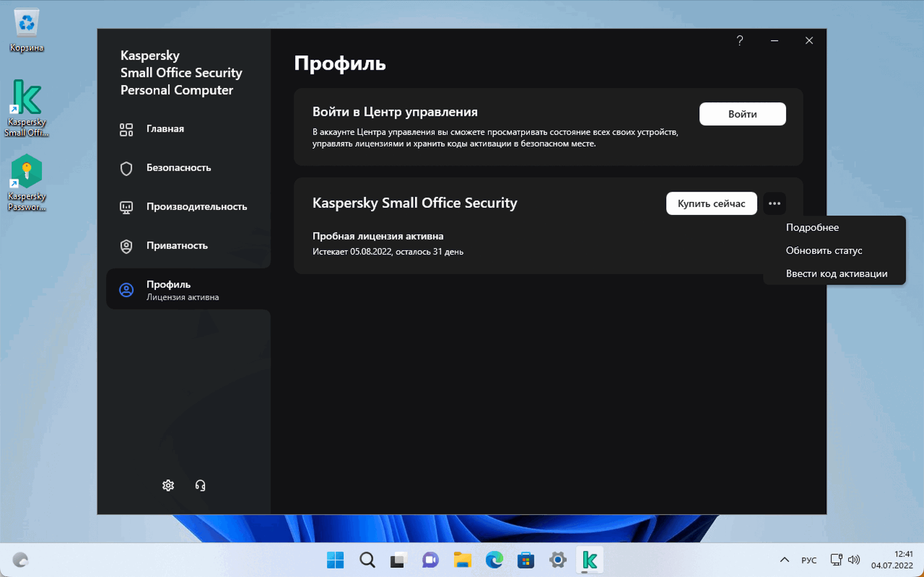Click the Профиль user avatar icon
The image size is (924, 577).
click(126, 290)
